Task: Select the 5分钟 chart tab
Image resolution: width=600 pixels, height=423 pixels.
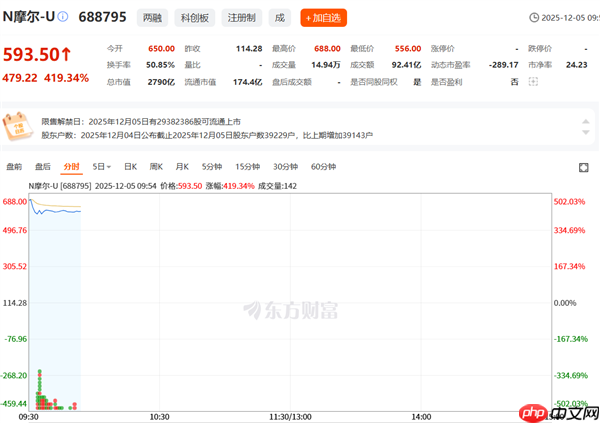Action: tap(212, 167)
